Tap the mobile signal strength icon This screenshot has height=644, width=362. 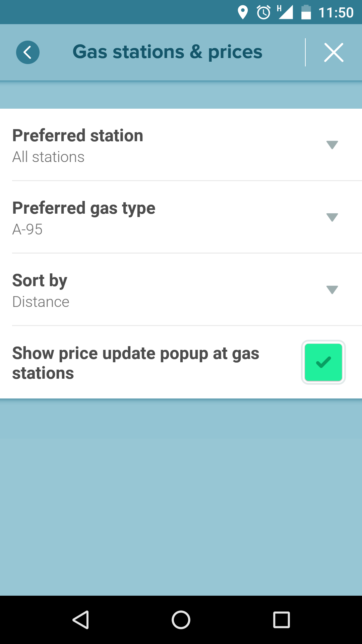(x=285, y=12)
